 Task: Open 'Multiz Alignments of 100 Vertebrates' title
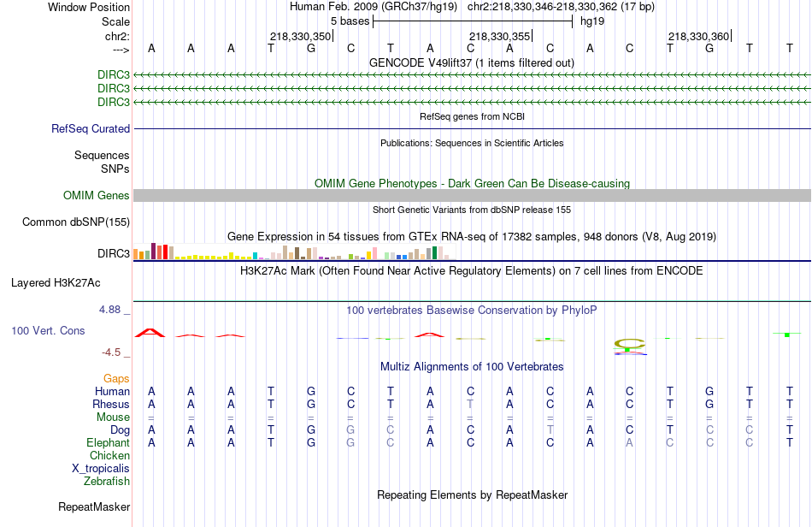[472, 366]
